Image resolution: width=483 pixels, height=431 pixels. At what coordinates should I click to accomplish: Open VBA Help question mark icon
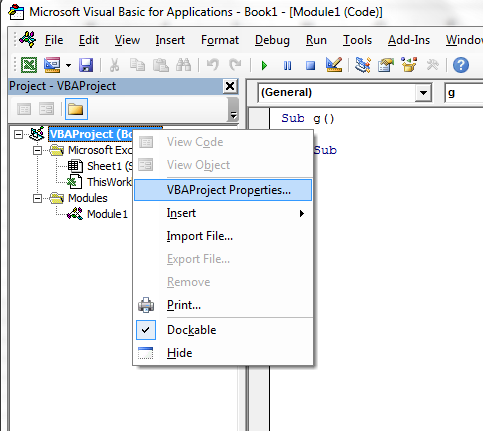[461, 65]
